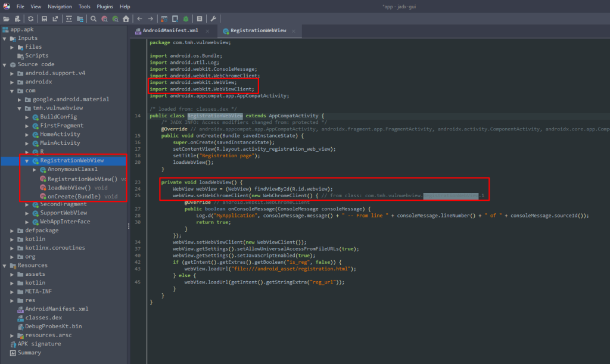
Task: Open comment search (green magnifier icon)
Action: point(115,18)
